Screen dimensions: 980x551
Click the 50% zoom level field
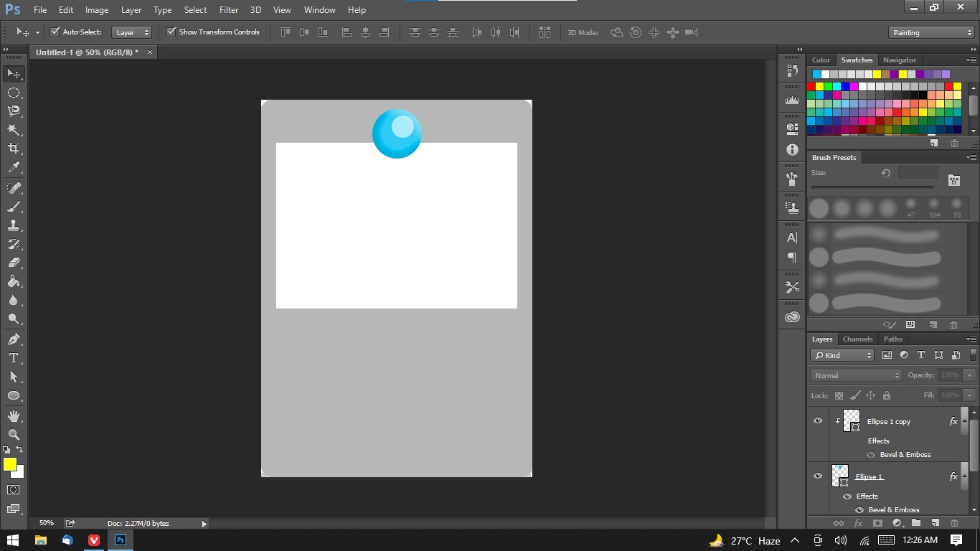46,524
